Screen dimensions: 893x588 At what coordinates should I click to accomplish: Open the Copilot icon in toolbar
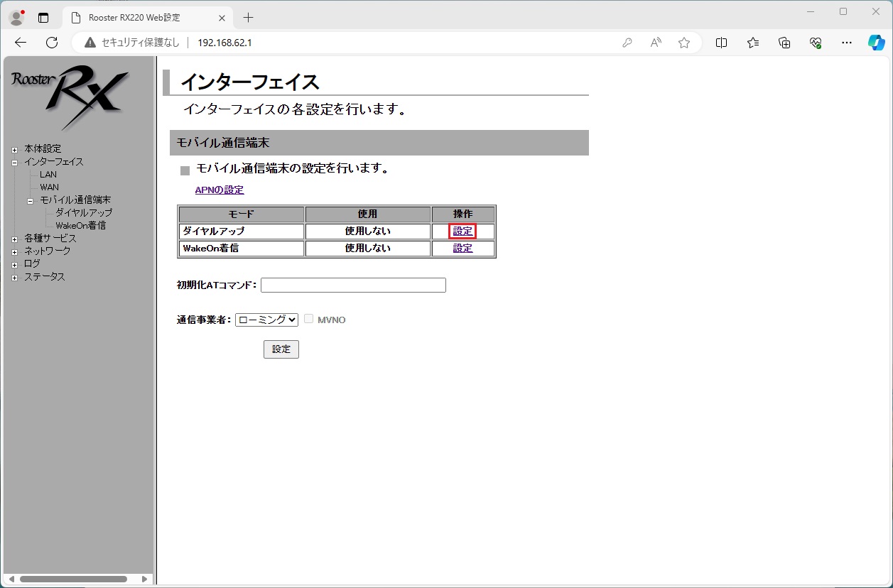point(877,43)
